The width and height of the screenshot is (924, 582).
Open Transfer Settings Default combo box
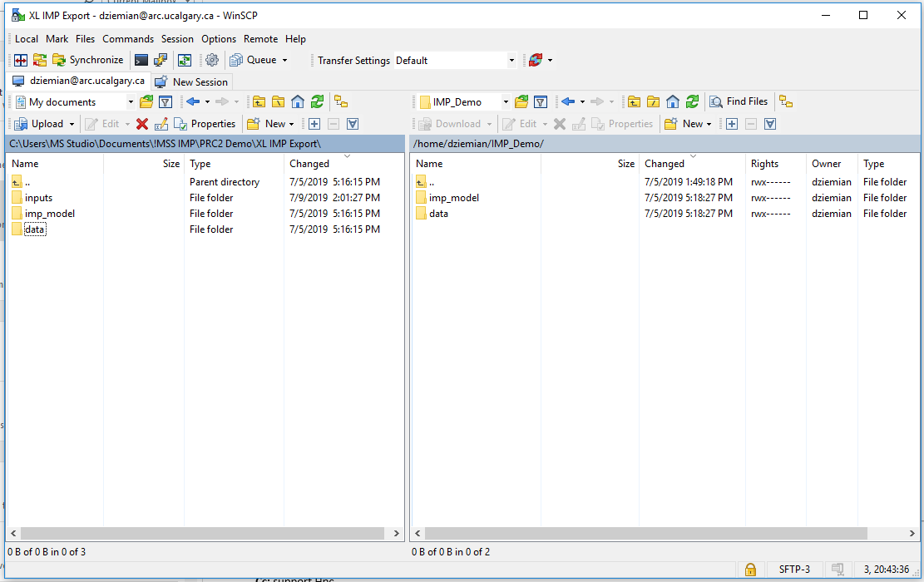tap(456, 60)
